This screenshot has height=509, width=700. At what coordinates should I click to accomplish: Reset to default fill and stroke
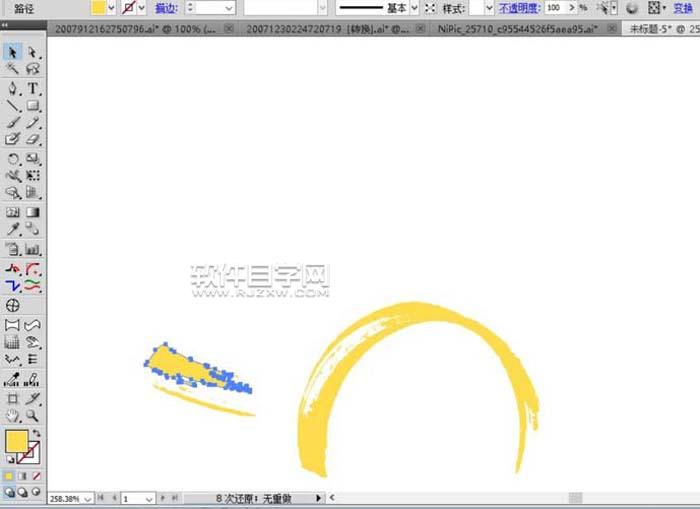10,459
